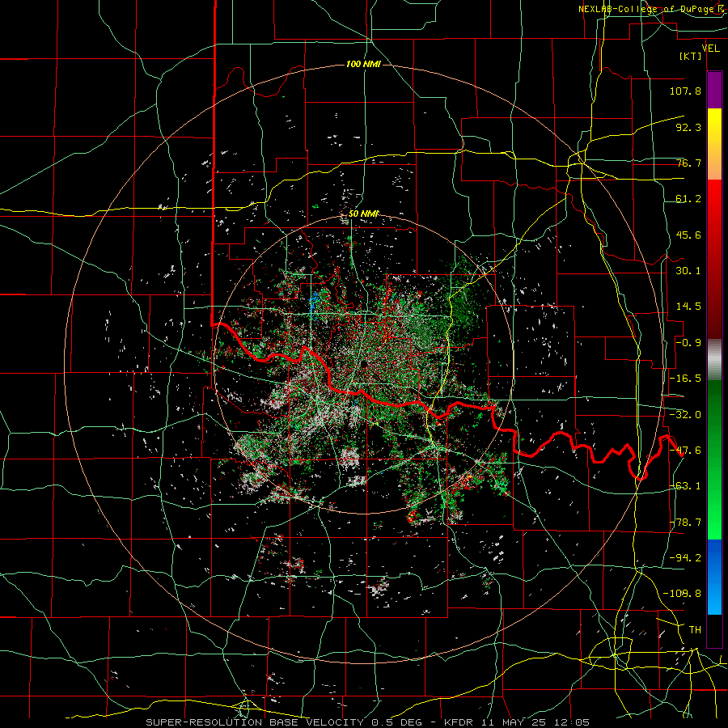This screenshot has height=728, width=728.
Task: Click the [KT] units label
Action: pos(691,56)
